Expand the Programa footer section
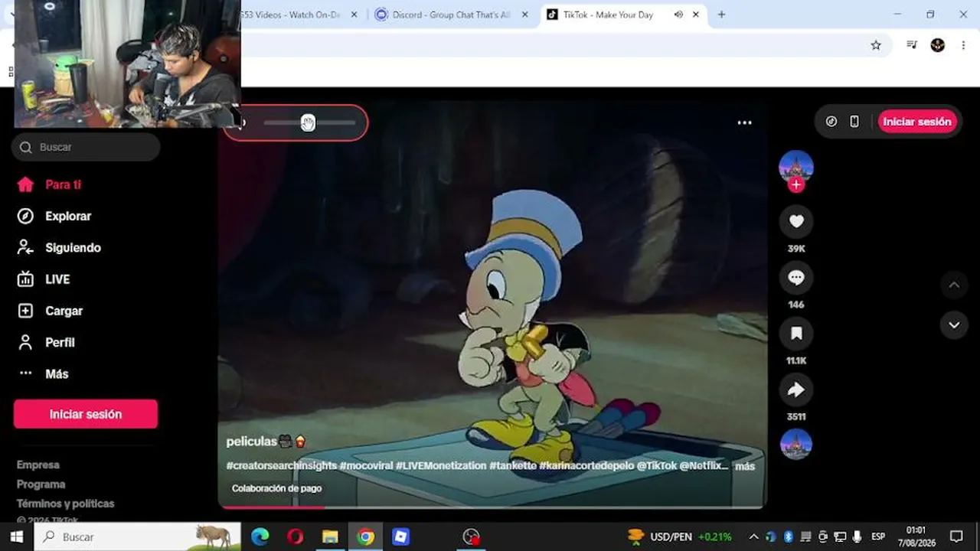This screenshot has width=980, height=551. [41, 484]
